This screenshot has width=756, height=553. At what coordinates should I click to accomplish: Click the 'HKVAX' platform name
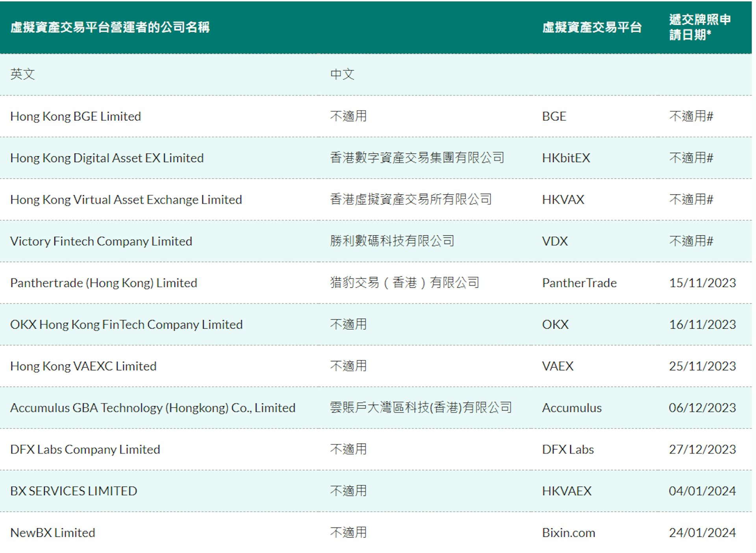click(563, 200)
